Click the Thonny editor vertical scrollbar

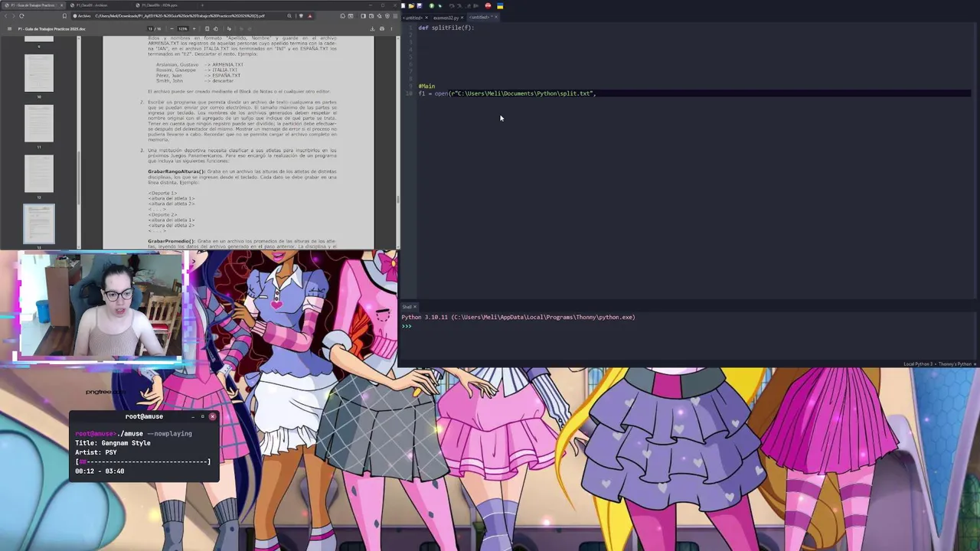[x=975, y=161]
